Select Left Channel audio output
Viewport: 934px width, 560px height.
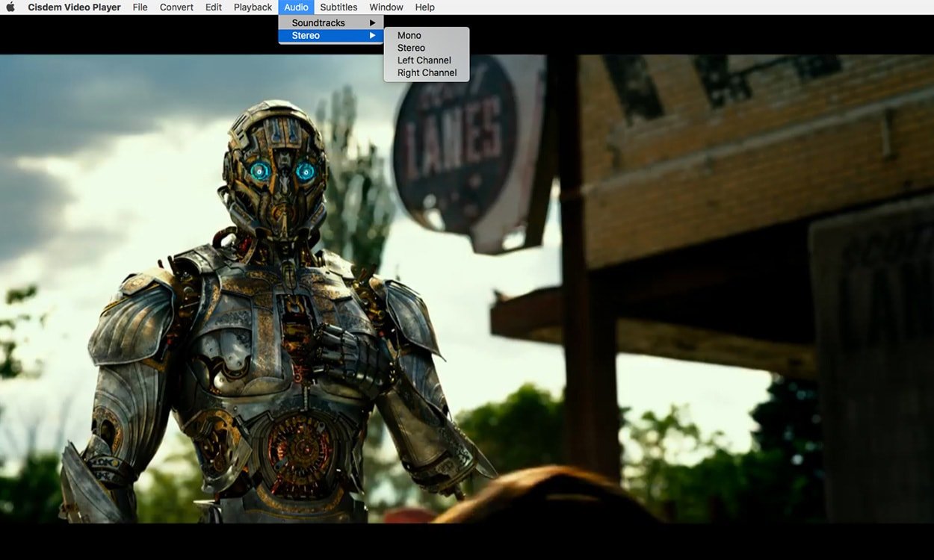click(x=427, y=60)
